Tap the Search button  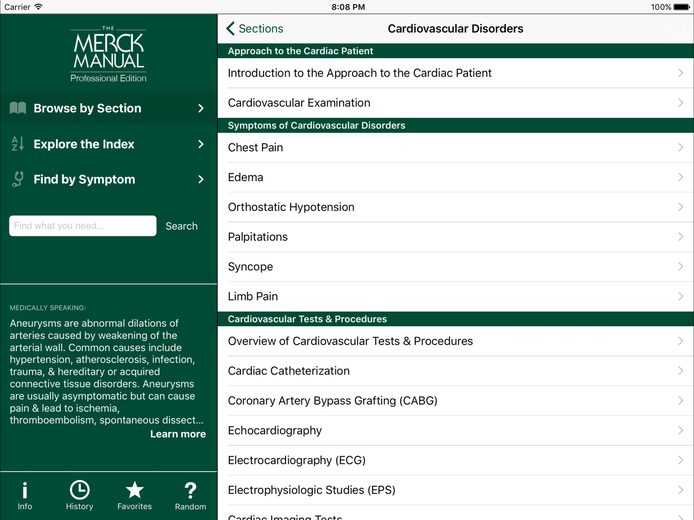(181, 226)
